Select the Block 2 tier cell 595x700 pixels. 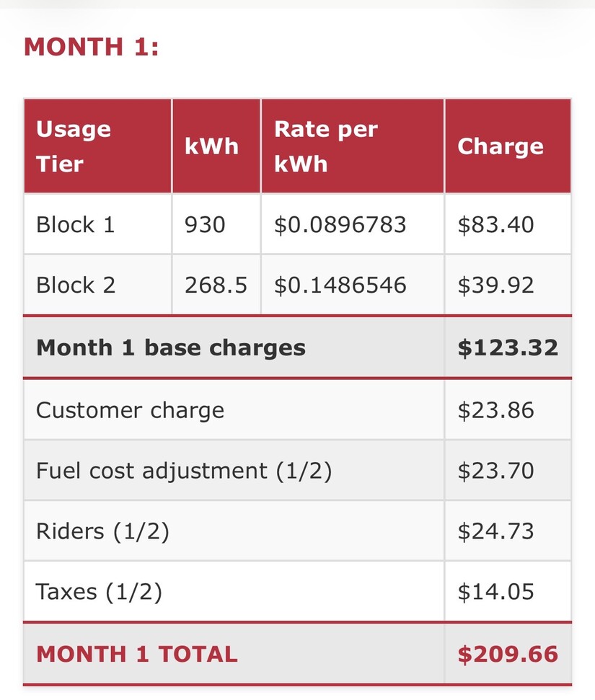(98, 285)
